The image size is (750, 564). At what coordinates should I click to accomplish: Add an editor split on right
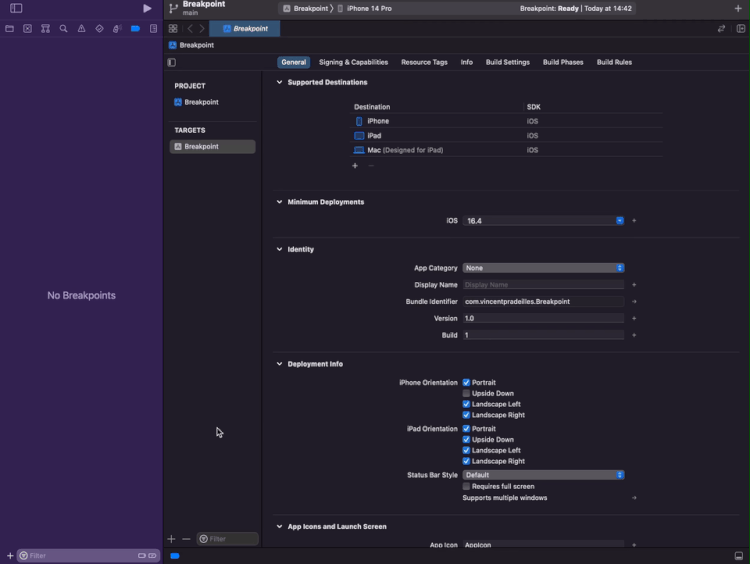click(740, 29)
